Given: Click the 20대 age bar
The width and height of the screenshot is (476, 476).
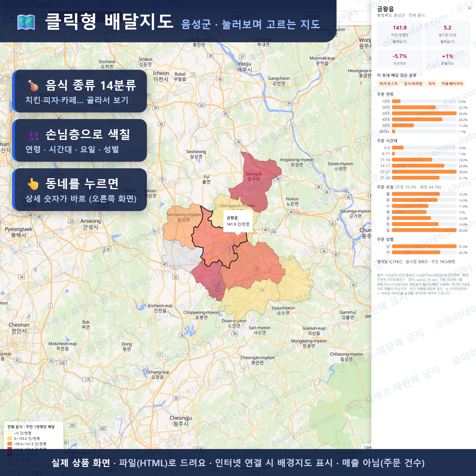Looking at the screenshot, I should [x=424, y=107].
